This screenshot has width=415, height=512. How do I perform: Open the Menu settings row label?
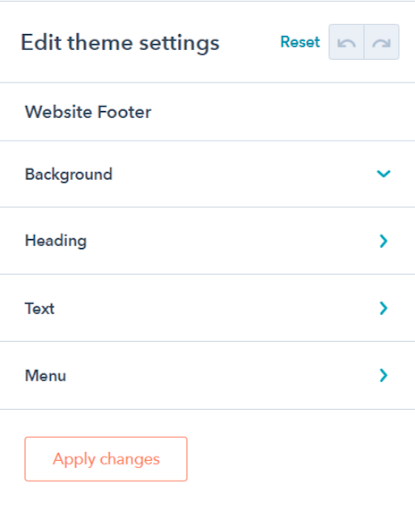46,376
